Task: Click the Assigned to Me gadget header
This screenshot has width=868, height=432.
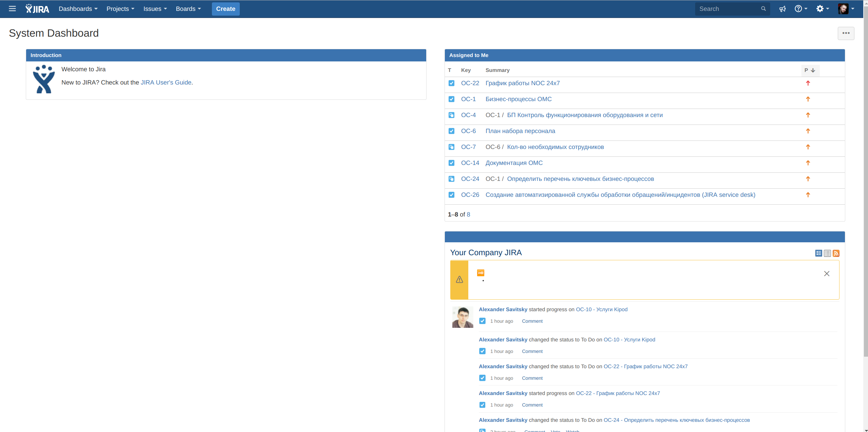Action: click(645, 55)
